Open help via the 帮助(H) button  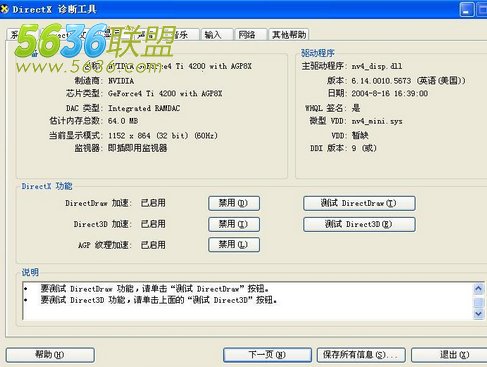50,355
